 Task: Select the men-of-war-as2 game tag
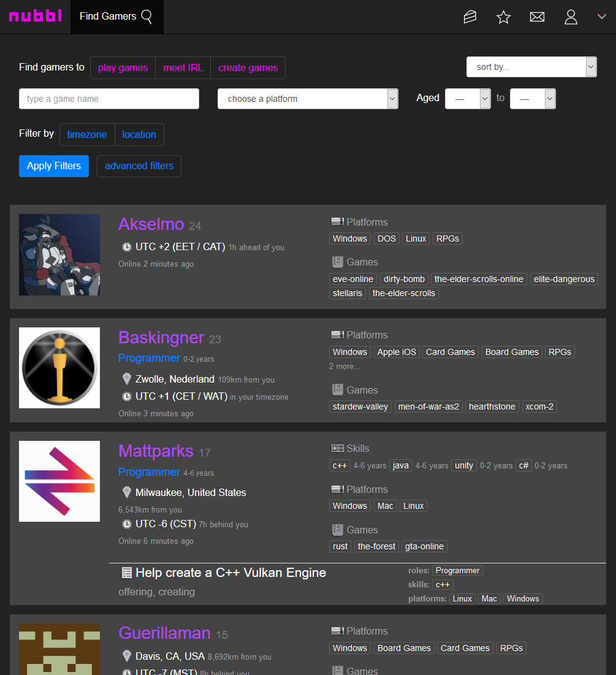(428, 406)
